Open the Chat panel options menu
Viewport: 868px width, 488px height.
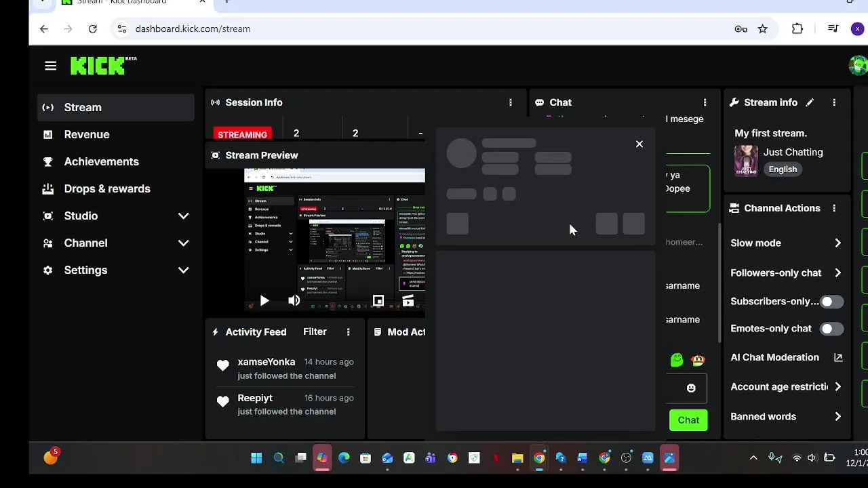point(705,102)
